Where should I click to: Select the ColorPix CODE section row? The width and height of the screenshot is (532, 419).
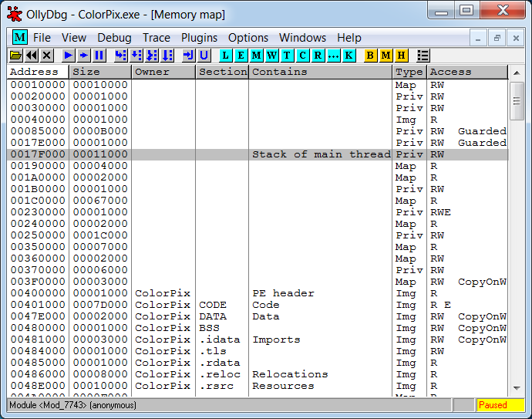(x=258, y=305)
